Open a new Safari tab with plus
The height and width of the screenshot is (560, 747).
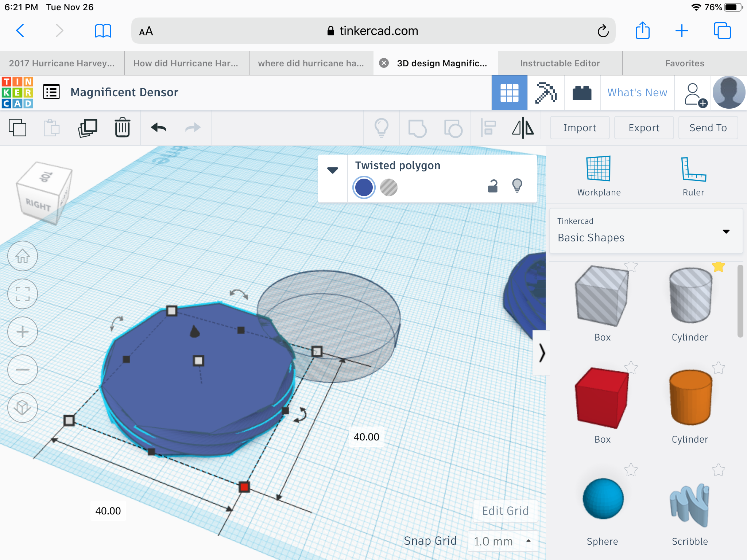pyautogui.click(x=681, y=31)
